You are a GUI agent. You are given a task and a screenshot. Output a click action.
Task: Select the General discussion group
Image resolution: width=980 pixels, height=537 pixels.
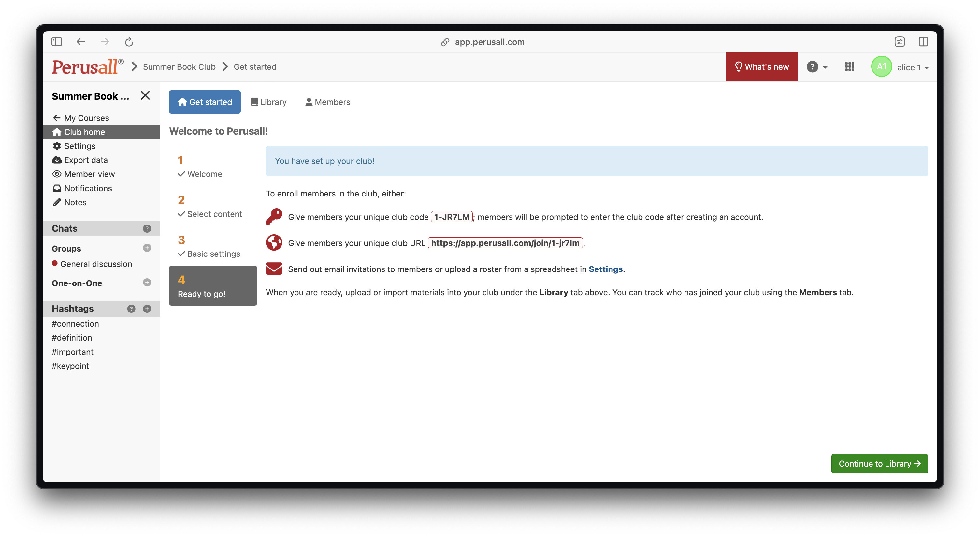96,264
